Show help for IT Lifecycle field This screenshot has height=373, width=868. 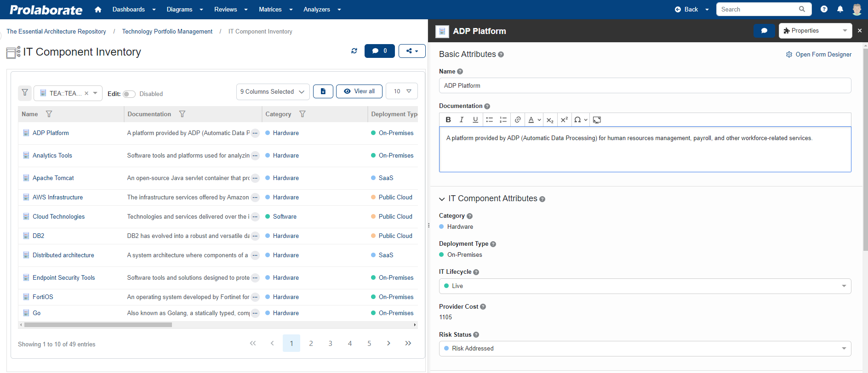click(x=476, y=272)
